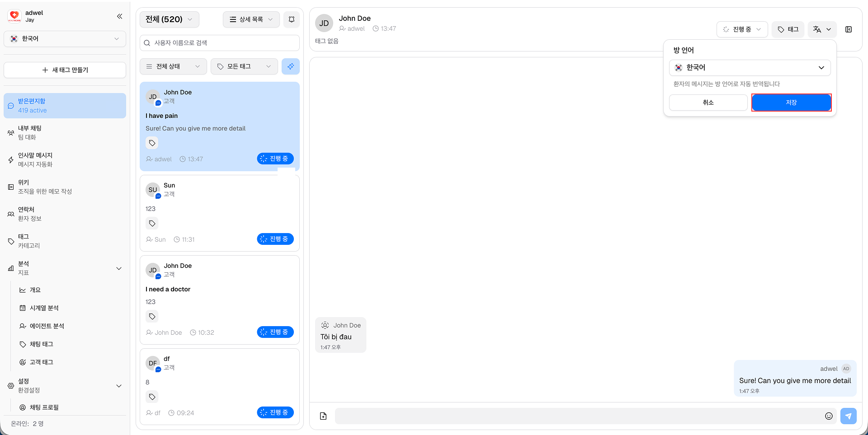
Task: Open the emoji picker in message bar
Action: 829,416
